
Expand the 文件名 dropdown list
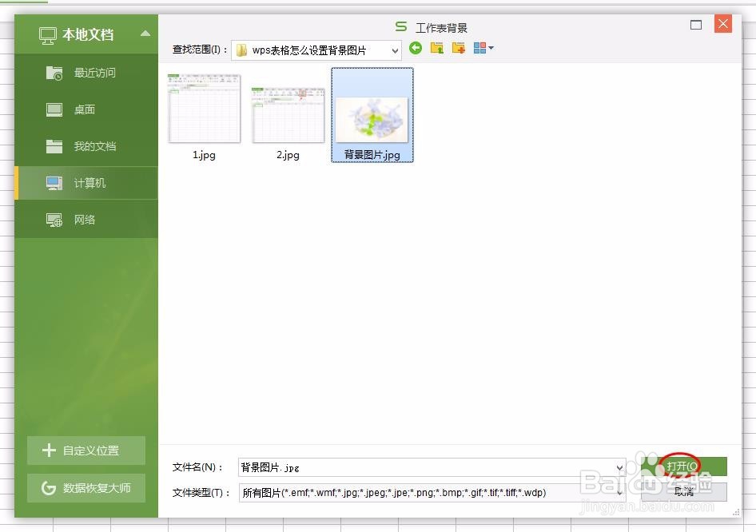coord(621,466)
